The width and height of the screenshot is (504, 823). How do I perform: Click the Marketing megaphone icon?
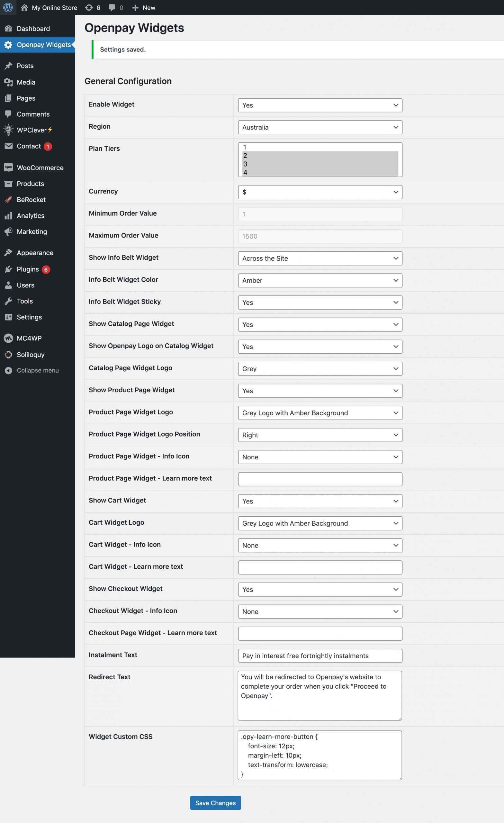point(8,231)
